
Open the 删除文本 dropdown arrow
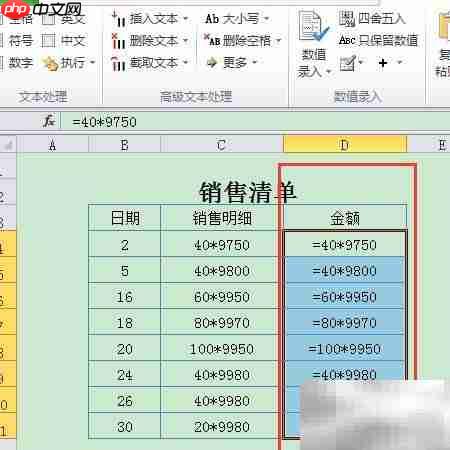[x=185, y=41]
